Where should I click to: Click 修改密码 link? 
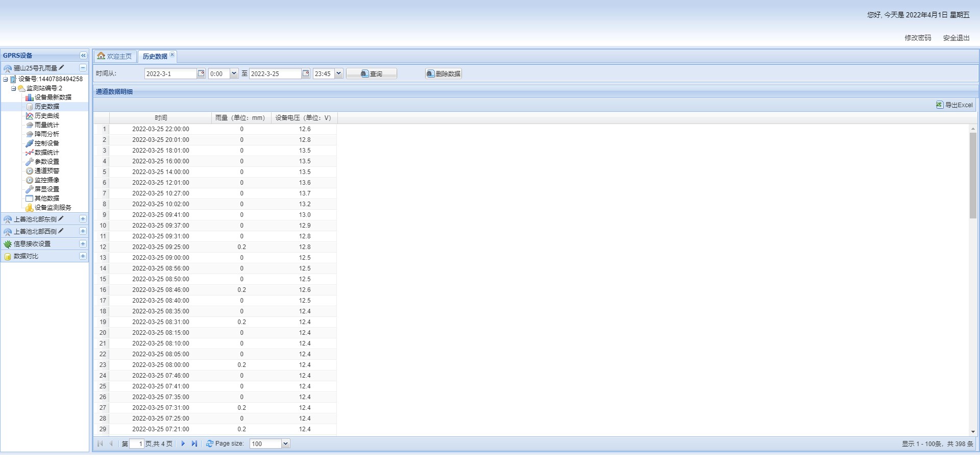pyautogui.click(x=918, y=38)
